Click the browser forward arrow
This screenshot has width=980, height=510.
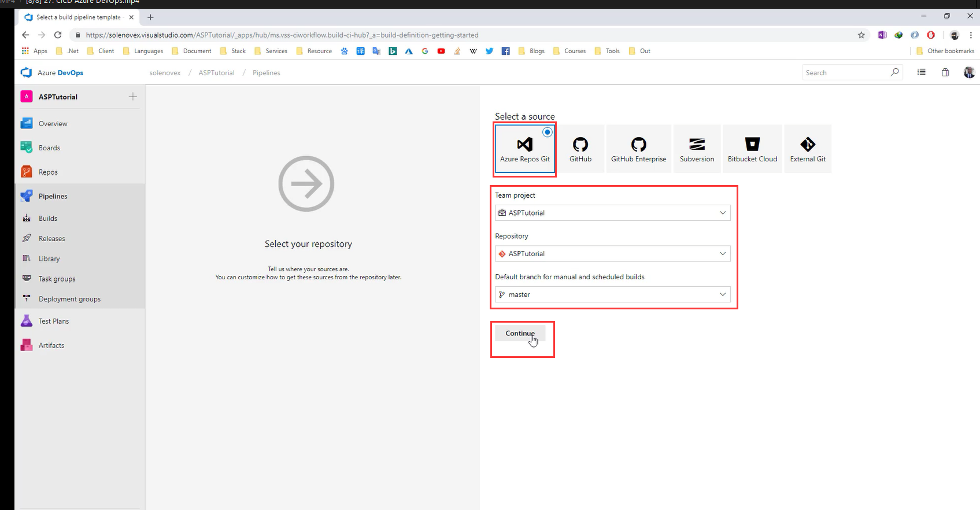(42, 35)
